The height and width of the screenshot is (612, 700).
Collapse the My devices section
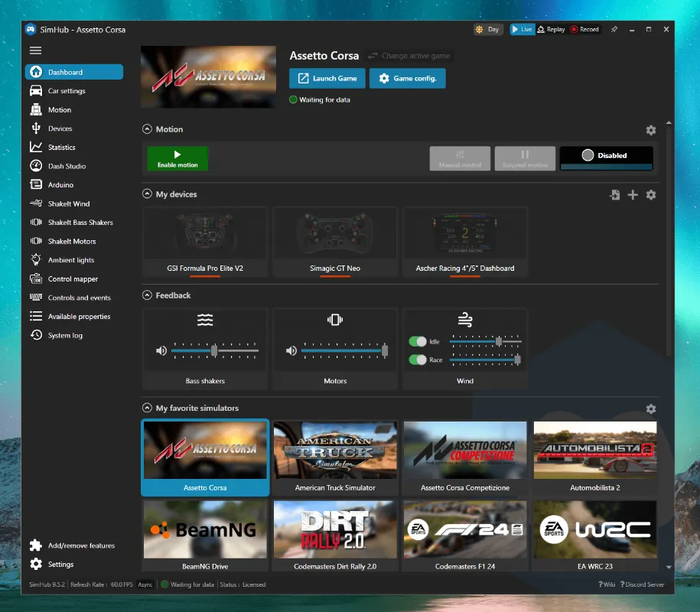point(147,194)
